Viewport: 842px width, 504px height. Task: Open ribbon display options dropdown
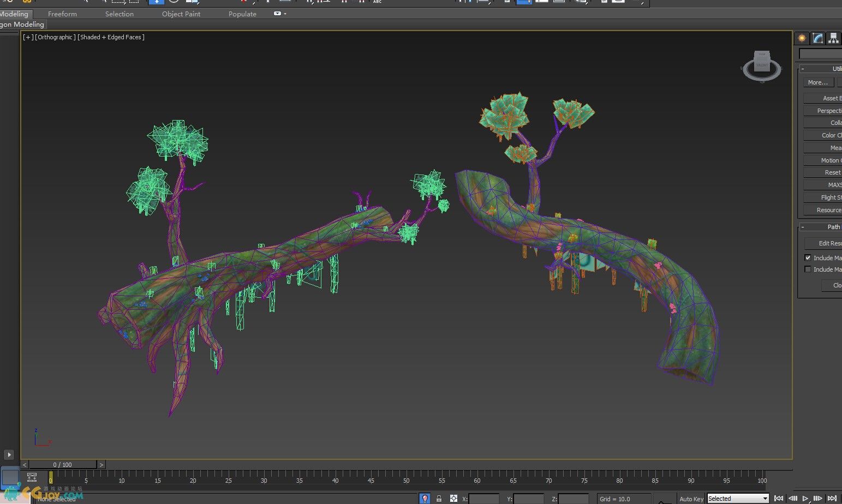click(279, 14)
